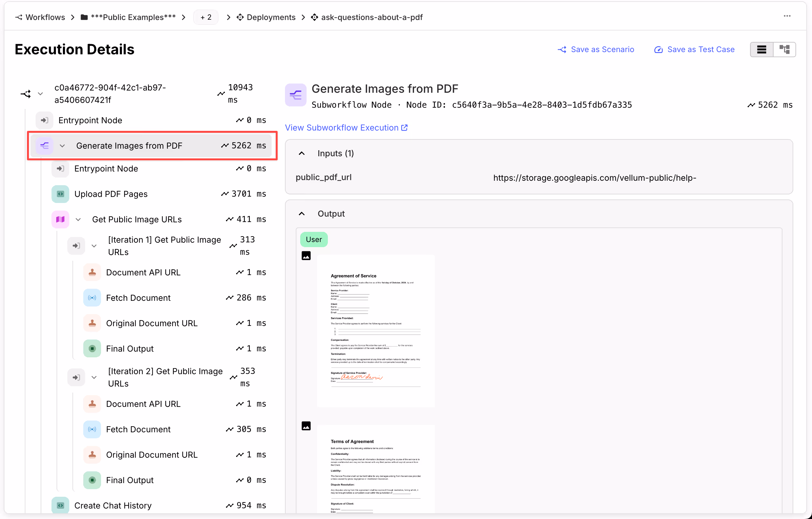Screen dimensions: 812x519
Task: Go to Workflows breadcrumb
Action: tap(45, 17)
